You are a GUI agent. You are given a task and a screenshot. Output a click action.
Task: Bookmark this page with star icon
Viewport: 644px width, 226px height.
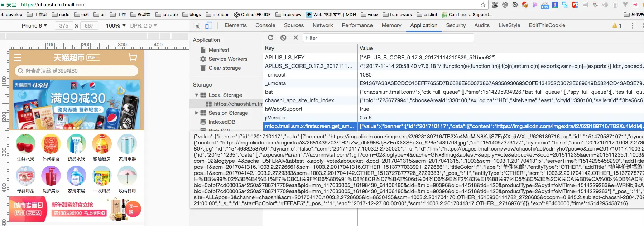483,5
